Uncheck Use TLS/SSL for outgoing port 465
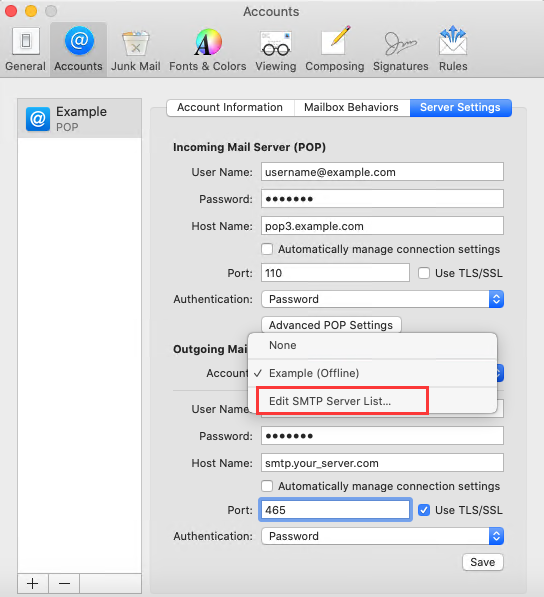Image resolution: width=544 pixels, height=597 pixels. (424, 510)
